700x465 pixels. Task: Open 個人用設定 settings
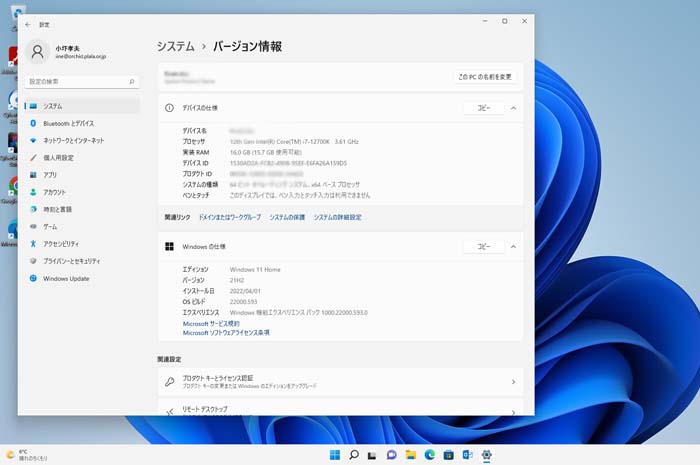(82, 158)
